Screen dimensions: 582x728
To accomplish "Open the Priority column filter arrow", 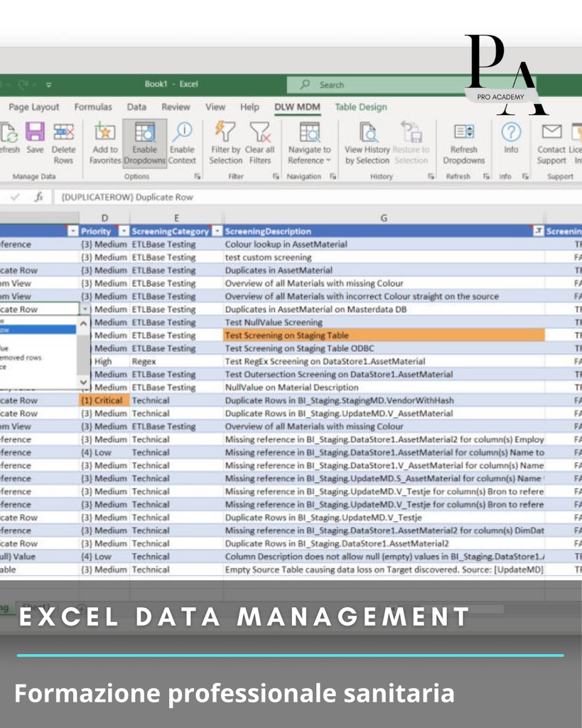I will (124, 231).
